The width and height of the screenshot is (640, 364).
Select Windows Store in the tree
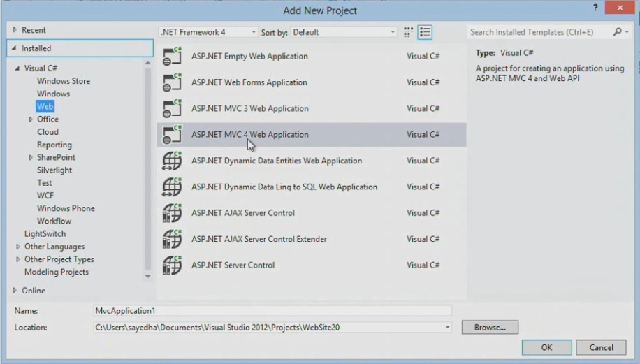[x=64, y=81]
